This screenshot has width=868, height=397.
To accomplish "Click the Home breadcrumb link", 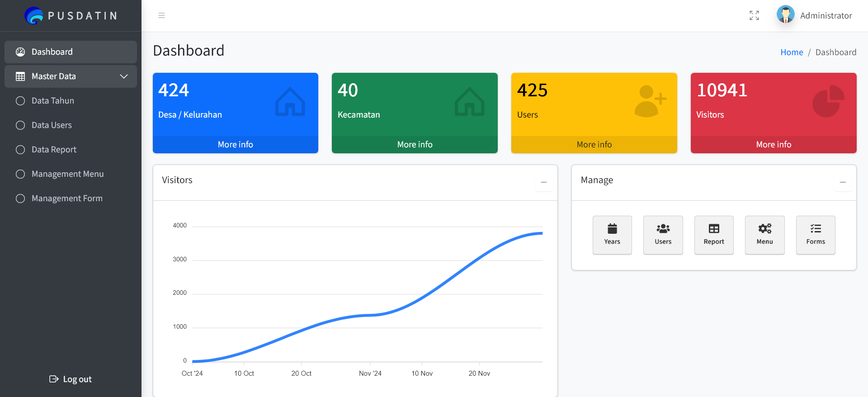I will pos(792,52).
